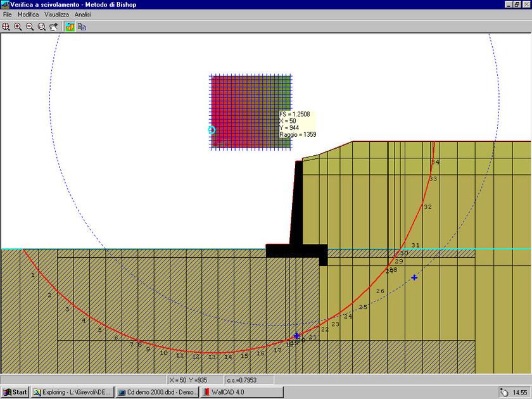Click the red-blue gradient center grid
Viewport: 532px width, 399px height.
tap(251, 112)
